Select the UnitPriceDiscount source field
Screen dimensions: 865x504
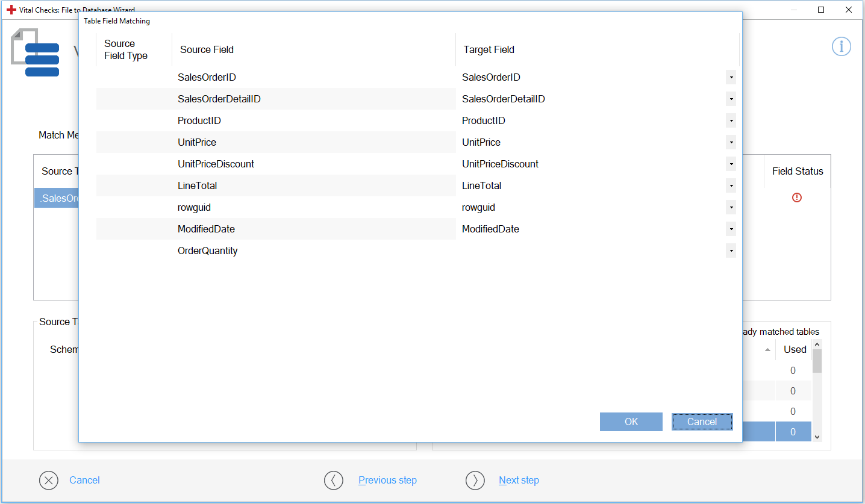[216, 164]
